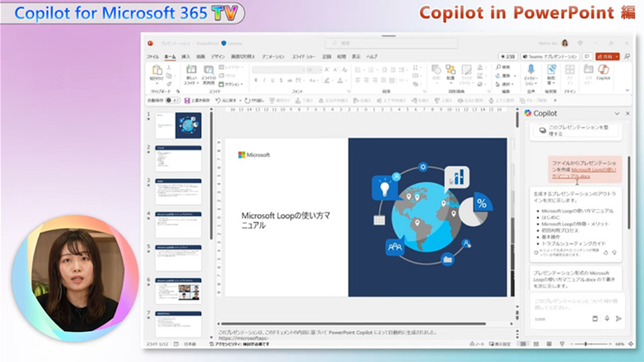Click the New Slide icon
The width and height of the screenshot is (644, 362).
point(191,72)
